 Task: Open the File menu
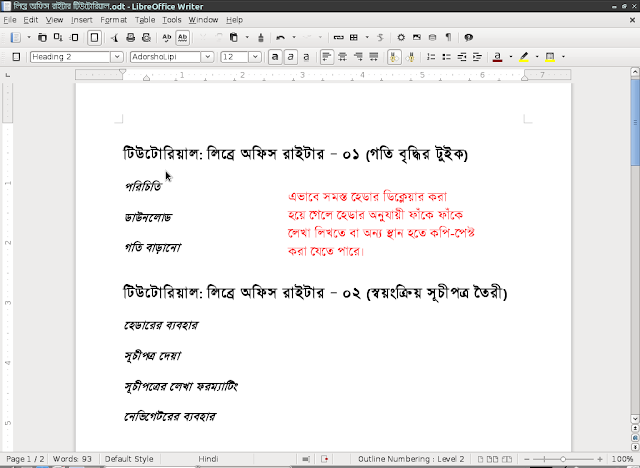(10, 20)
